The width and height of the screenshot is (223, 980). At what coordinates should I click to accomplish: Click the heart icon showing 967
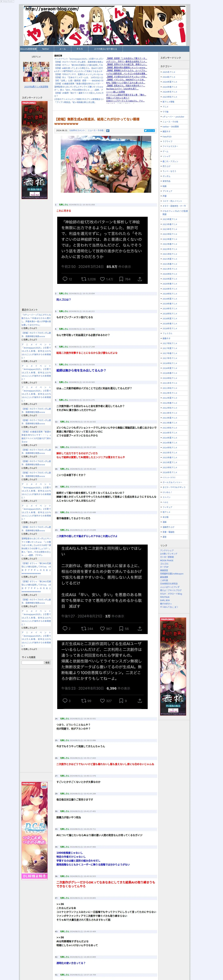[102, 629]
